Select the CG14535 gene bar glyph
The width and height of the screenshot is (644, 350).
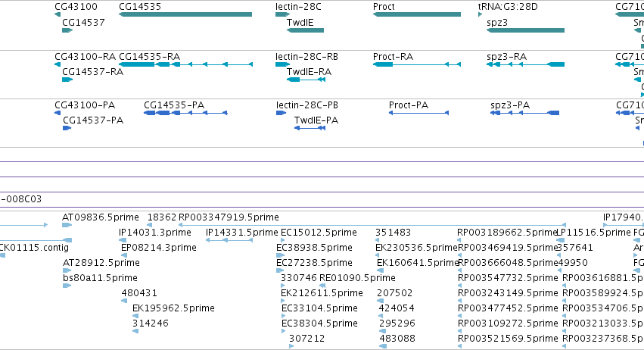pos(185,14)
